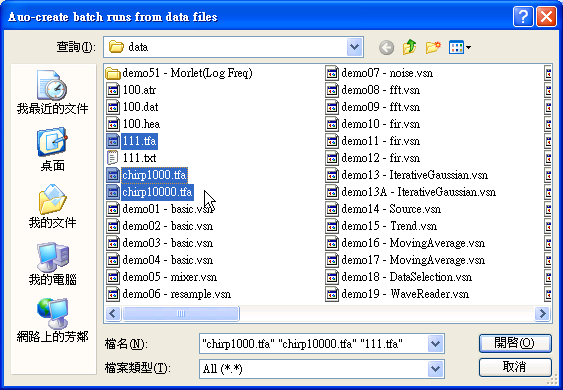
Task: Open the view menu icon
Action: 460,47
